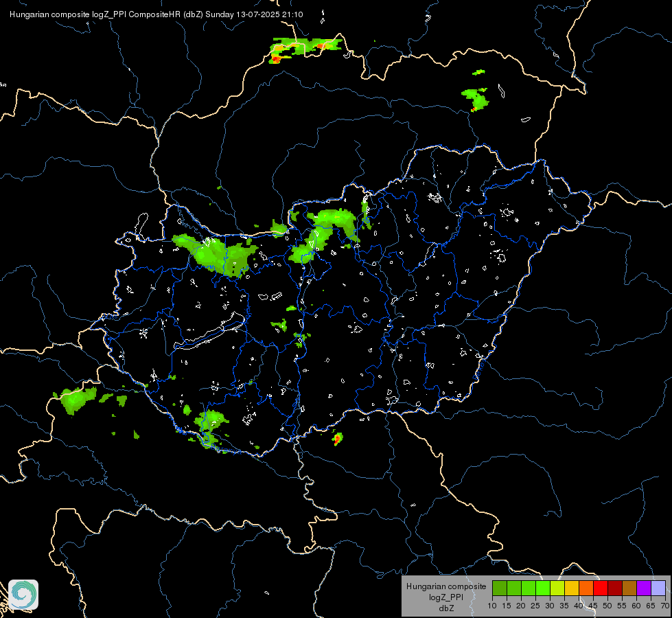Click the legend scale value 40

(x=579, y=606)
